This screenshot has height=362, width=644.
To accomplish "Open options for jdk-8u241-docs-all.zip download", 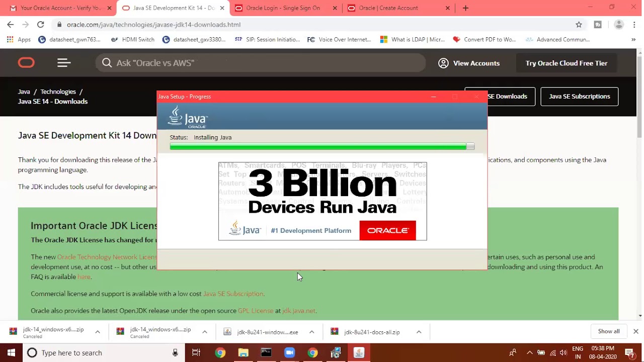I will 419,332.
